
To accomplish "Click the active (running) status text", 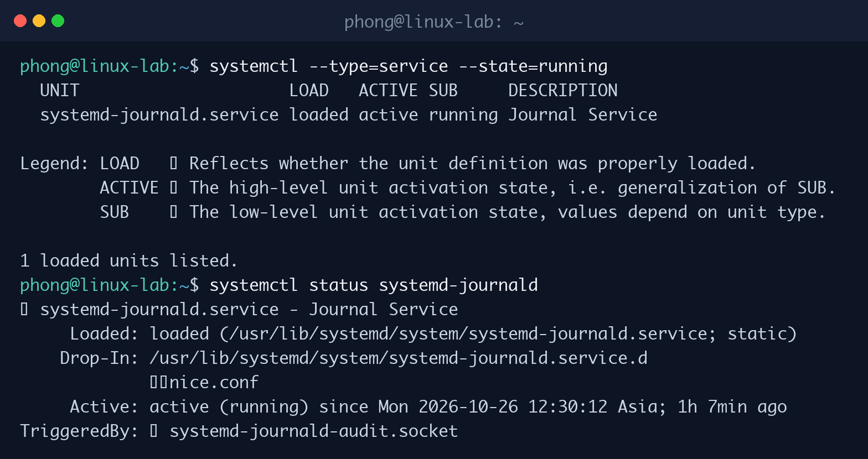I will [229, 407].
